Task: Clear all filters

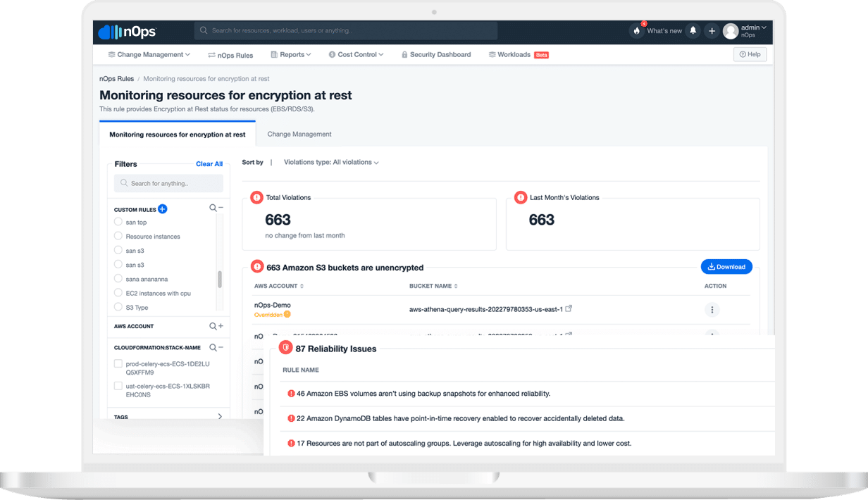Action: point(209,164)
